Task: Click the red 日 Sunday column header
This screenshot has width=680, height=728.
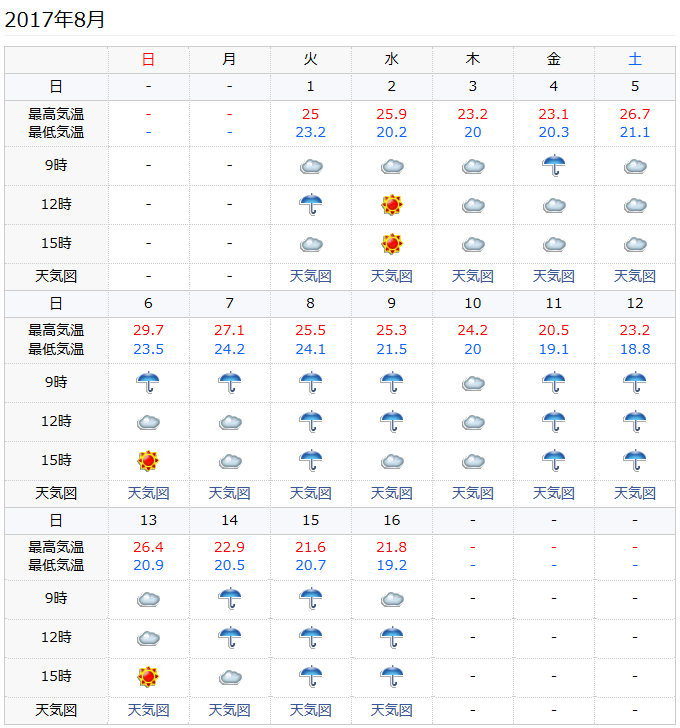Action: 148,59
